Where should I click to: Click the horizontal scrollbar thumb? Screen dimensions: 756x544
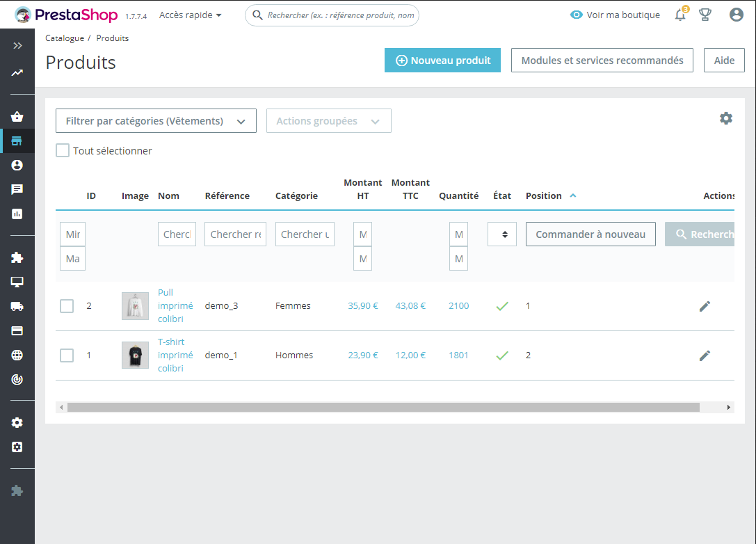coord(383,408)
